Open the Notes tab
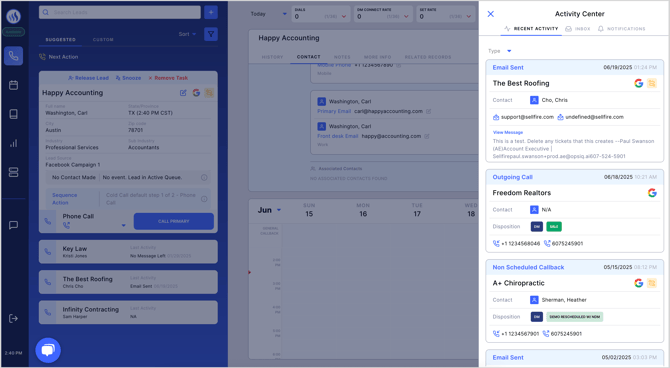Screen dimensions: 670x368 click(x=342, y=57)
